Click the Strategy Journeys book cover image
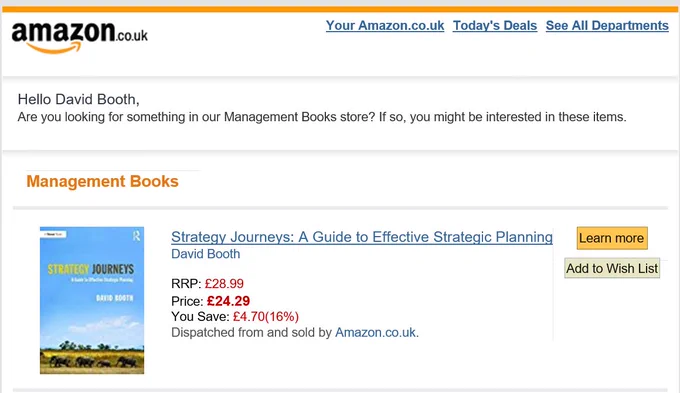Viewport: 680px width, 393px height. click(92, 300)
